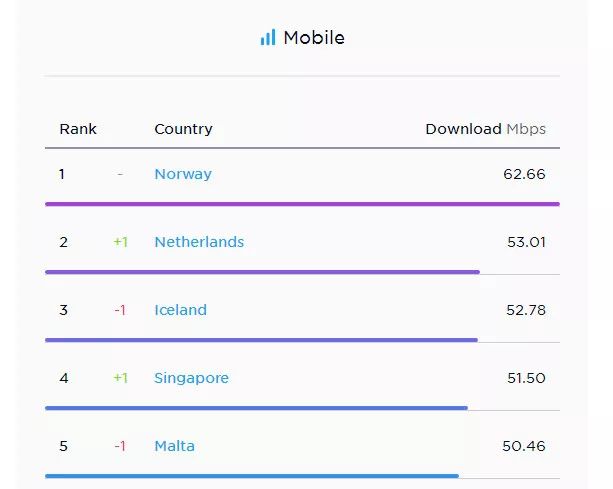Click the Netherlands speed bar
The height and width of the screenshot is (489, 613).
pyautogui.click(x=262, y=272)
